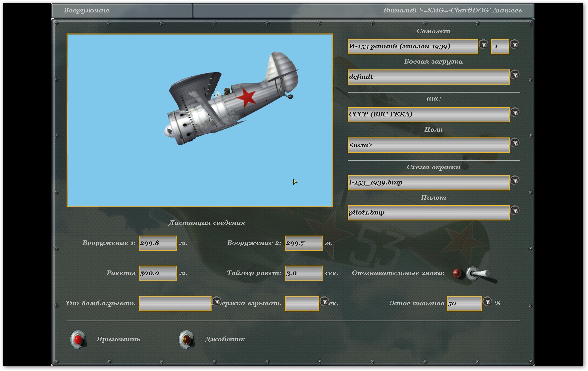Screen dimensions: 588x371
Task: Click the skin field "I-153_1939.bmp"
Action: coord(429,183)
